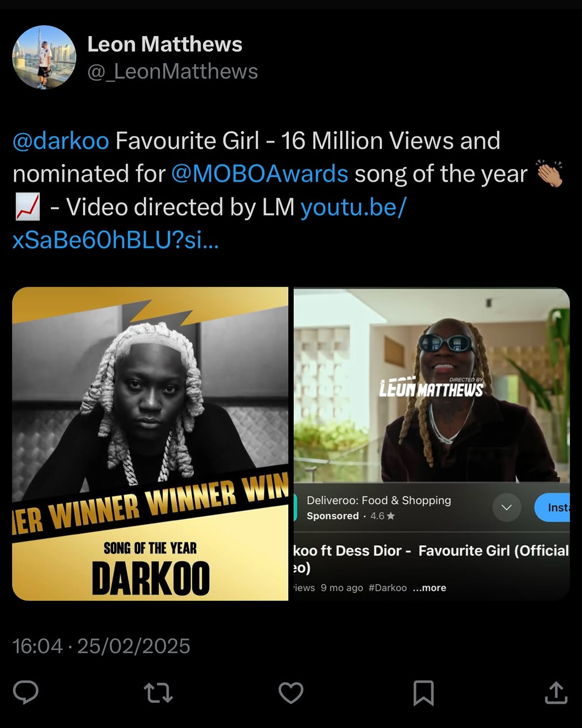
Task: Open Leon Matthews profile picture
Action: click(44, 57)
